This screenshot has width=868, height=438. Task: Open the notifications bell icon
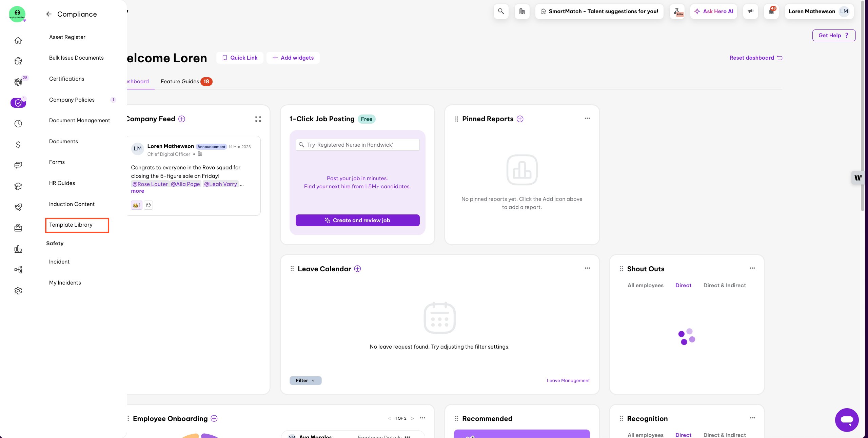771,12
